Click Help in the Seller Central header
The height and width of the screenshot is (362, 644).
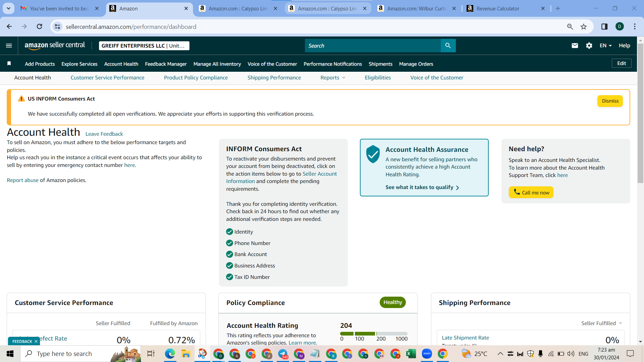coord(624,46)
